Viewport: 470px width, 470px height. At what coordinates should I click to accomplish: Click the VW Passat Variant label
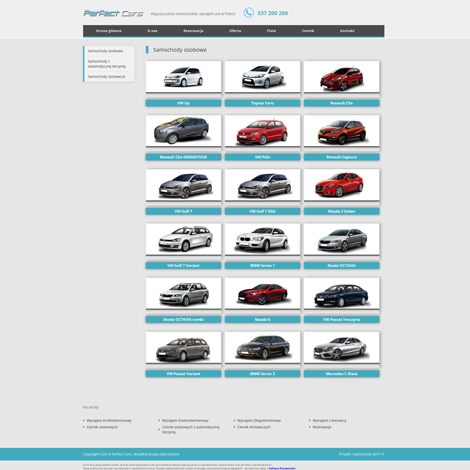tap(183, 374)
